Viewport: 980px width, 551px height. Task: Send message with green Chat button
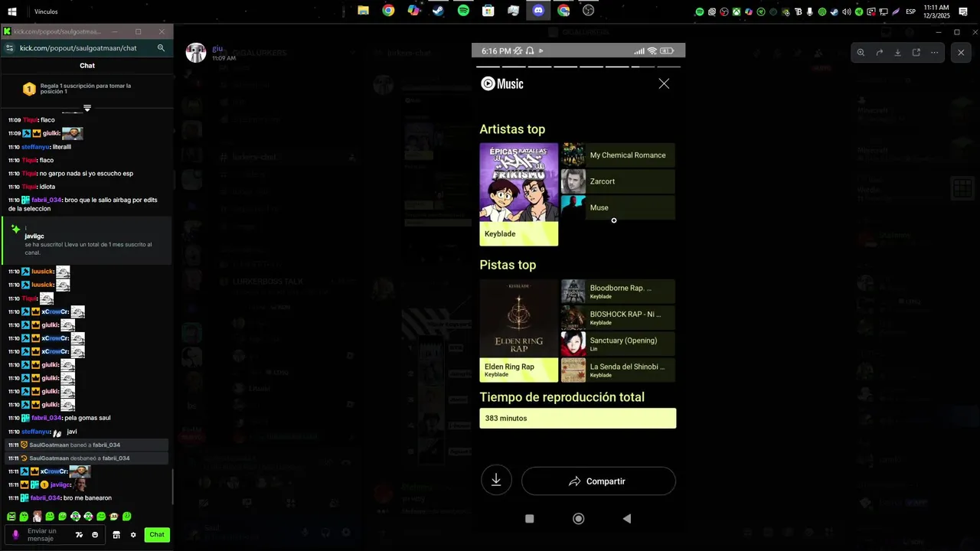click(157, 535)
